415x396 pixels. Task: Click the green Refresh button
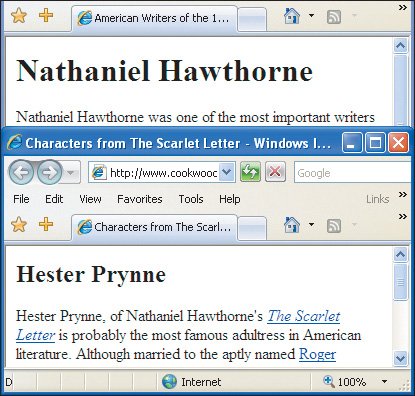point(250,172)
